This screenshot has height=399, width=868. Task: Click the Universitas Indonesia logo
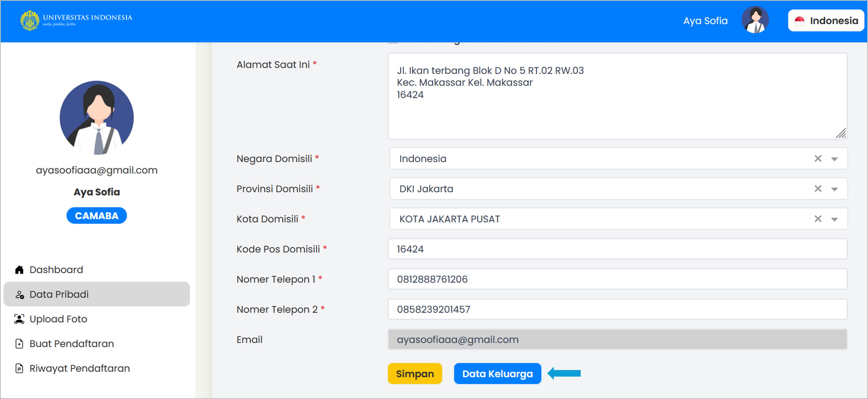tap(76, 20)
